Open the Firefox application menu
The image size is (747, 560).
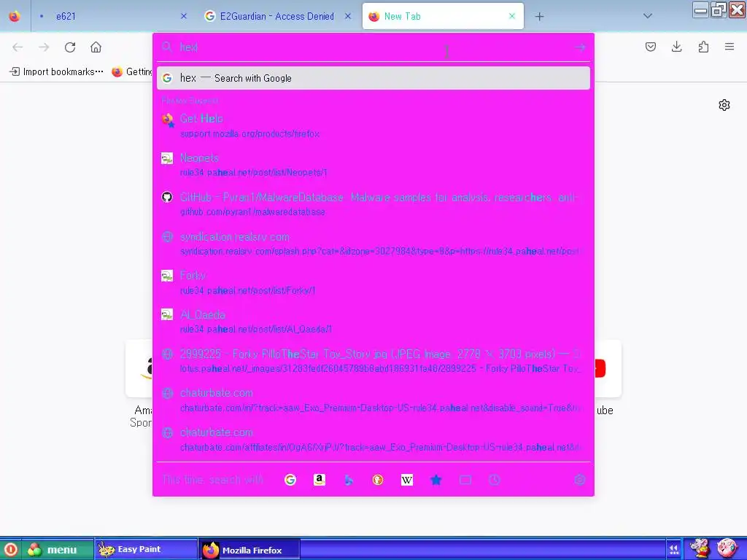(729, 47)
